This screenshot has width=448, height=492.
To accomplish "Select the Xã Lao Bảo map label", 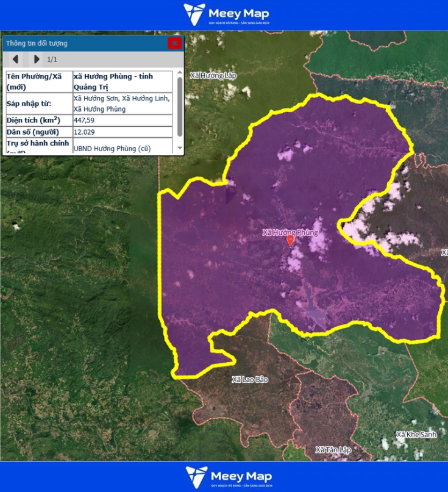I will coord(250,379).
